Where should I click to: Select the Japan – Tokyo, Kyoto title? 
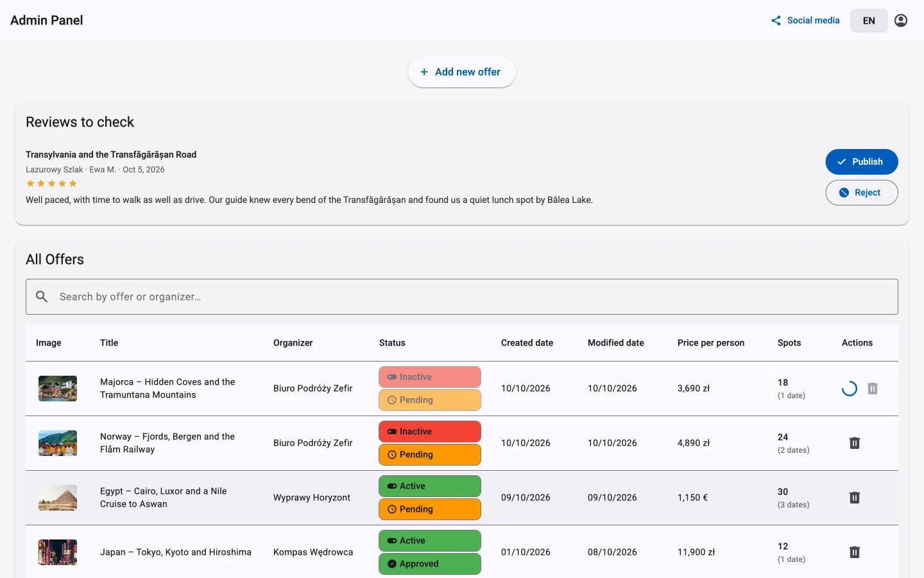click(x=176, y=552)
